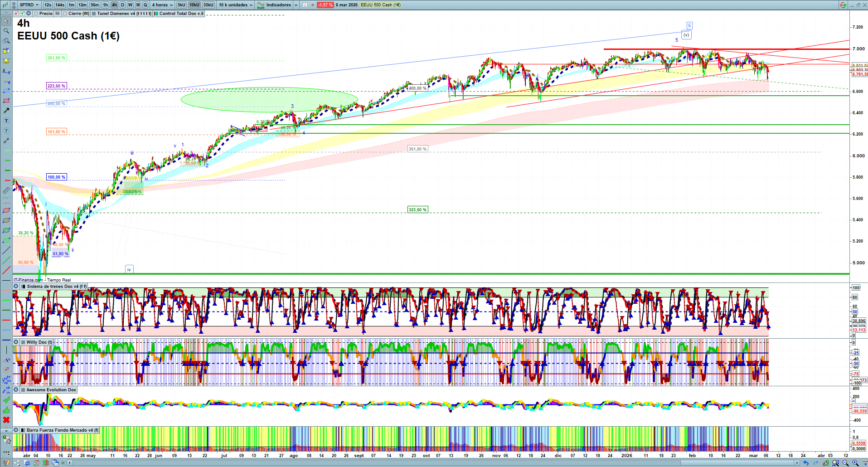
Task: Select the ruler measurement tool
Action: [x=6, y=191]
